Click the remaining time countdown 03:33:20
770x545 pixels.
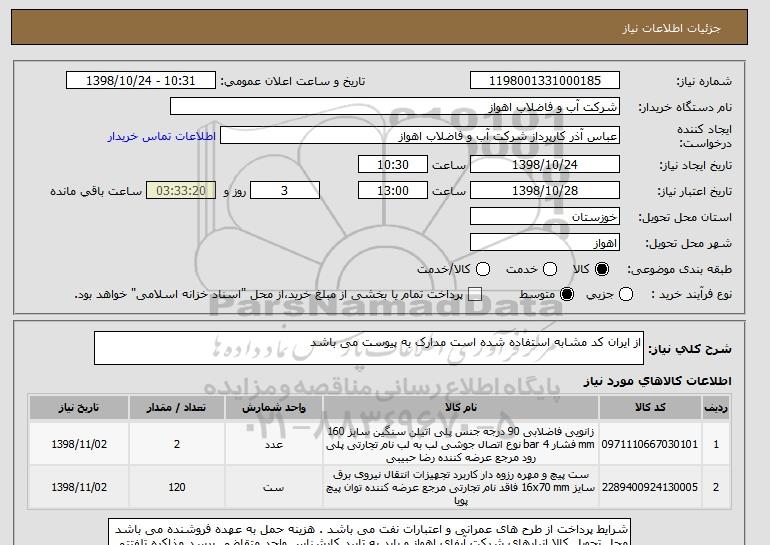[181, 191]
